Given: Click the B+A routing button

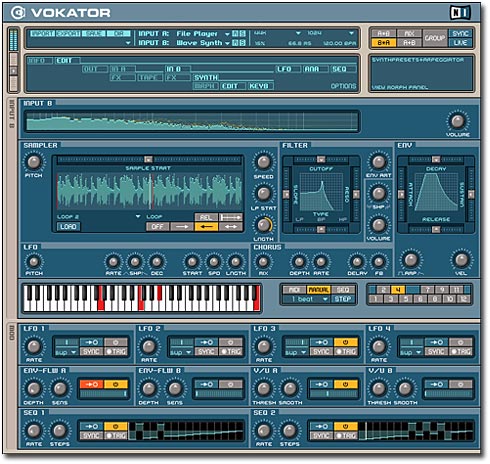Looking at the screenshot, I should coord(383,43).
